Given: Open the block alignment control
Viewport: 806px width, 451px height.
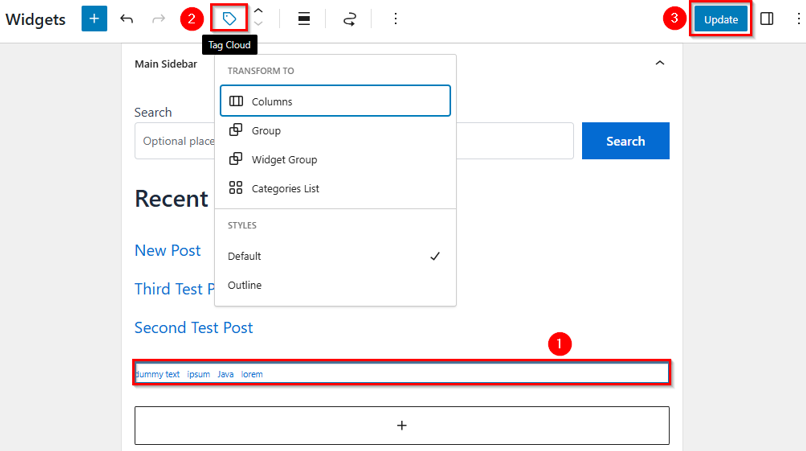Looking at the screenshot, I should 304,19.
